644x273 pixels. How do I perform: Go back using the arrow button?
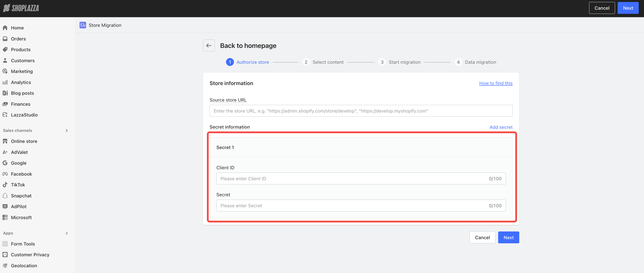pos(209,45)
